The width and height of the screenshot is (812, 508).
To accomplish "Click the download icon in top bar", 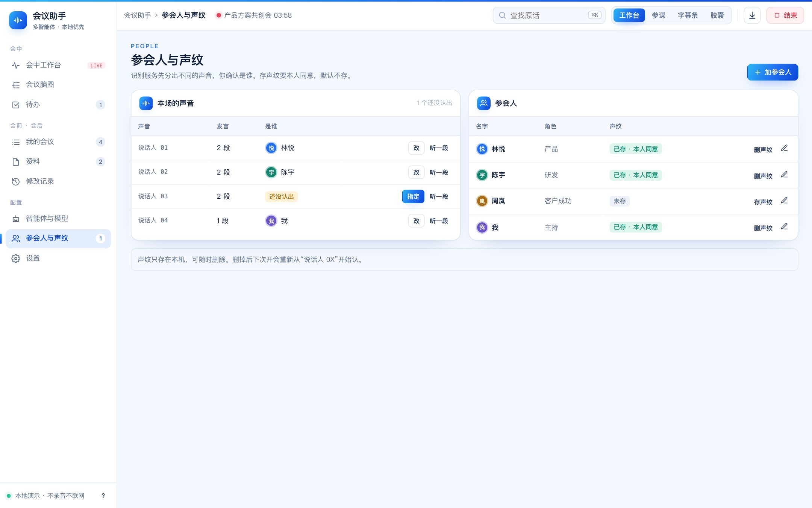I will click(x=752, y=15).
